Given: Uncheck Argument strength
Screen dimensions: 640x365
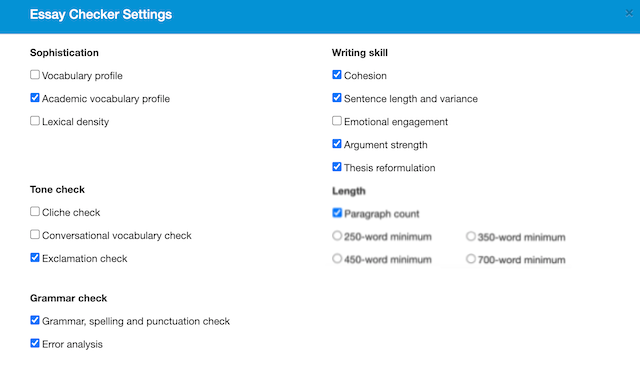Looking at the screenshot, I should click(x=337, y=144).
